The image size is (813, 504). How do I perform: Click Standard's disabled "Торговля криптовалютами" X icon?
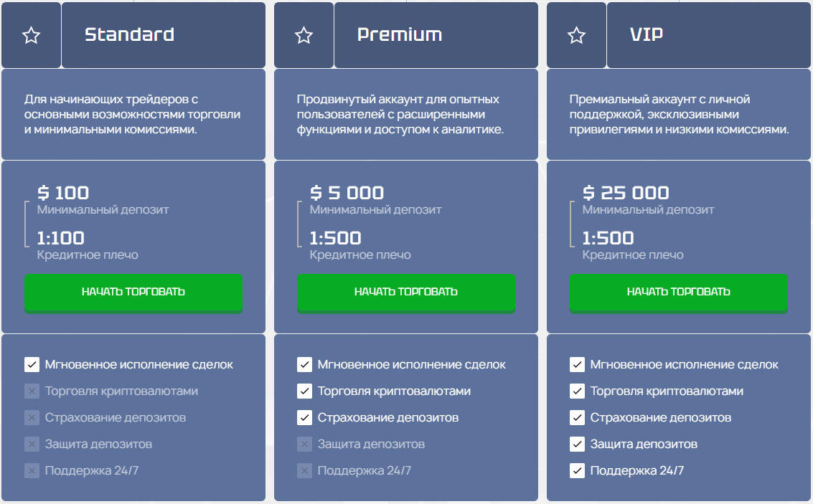tap(32, 391)
